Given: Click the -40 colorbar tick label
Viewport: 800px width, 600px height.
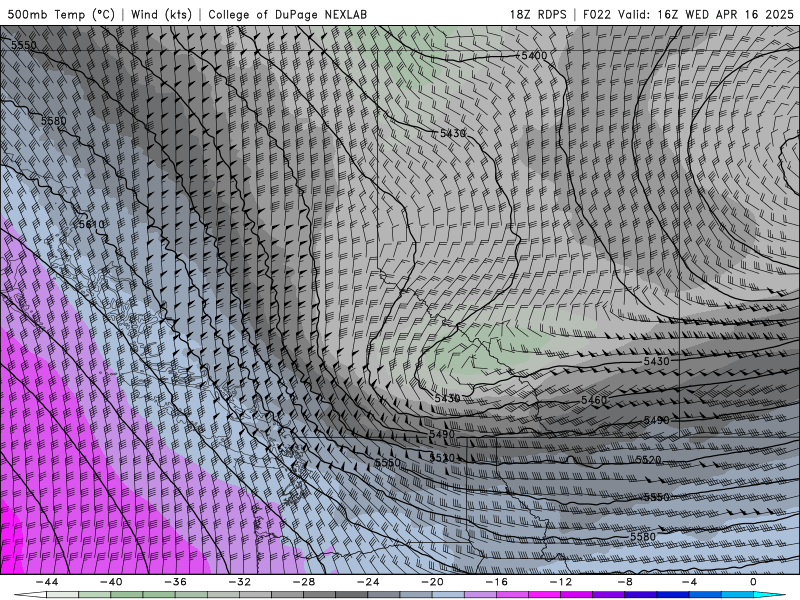Looking at the screenshot, I should pos(111,582).
